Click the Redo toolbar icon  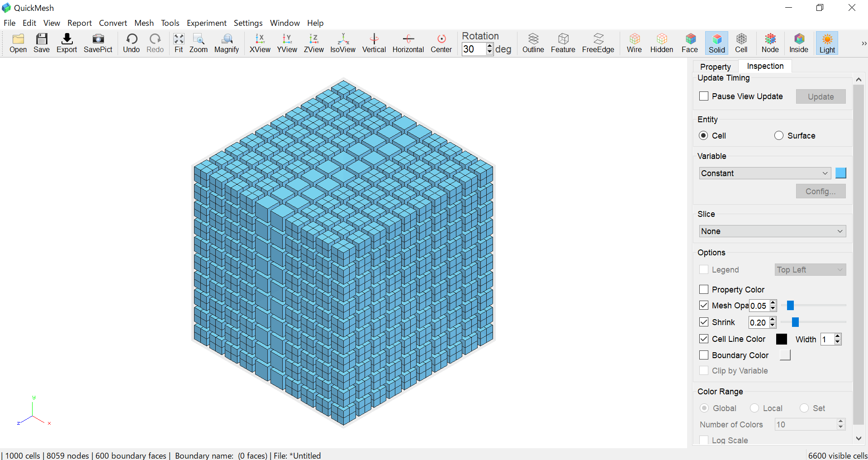point(155,43)
